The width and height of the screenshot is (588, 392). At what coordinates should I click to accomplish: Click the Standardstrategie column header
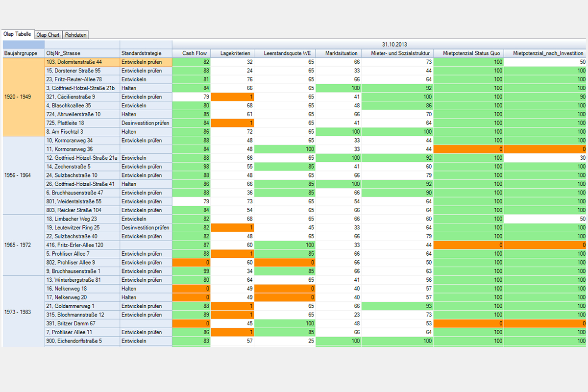(x=146, y=53)
